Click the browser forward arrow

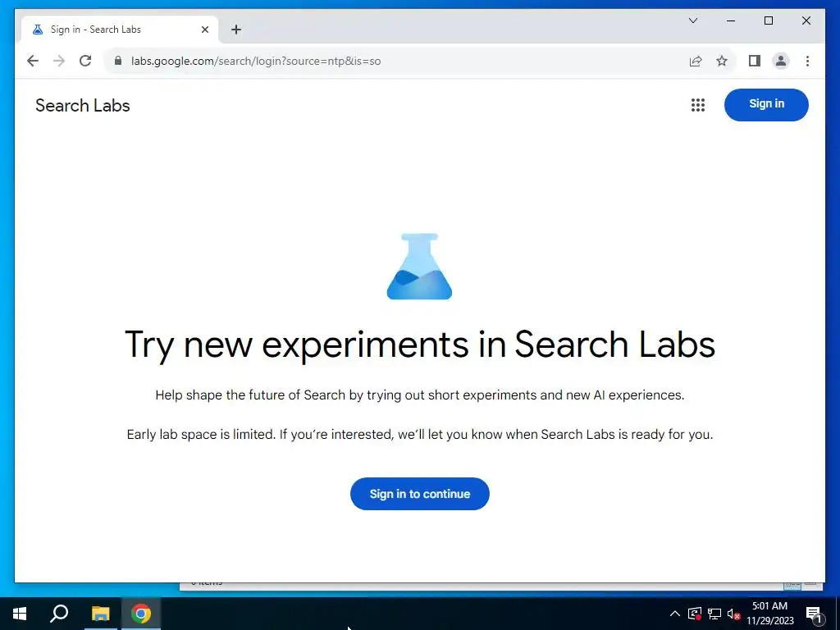click(59, 61)
